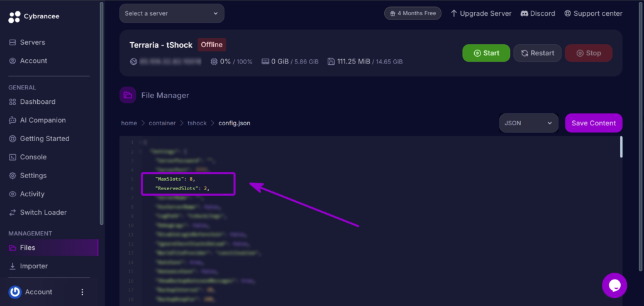Screen dimensions: 644x306
Task: Click the memory usage icon
Action: [265, 62]
